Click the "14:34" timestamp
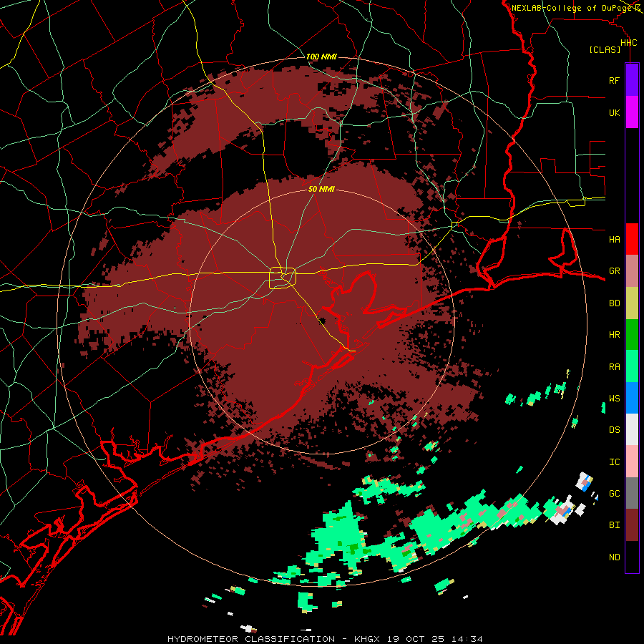Screen dimensions: 644x644 (467, 639)
